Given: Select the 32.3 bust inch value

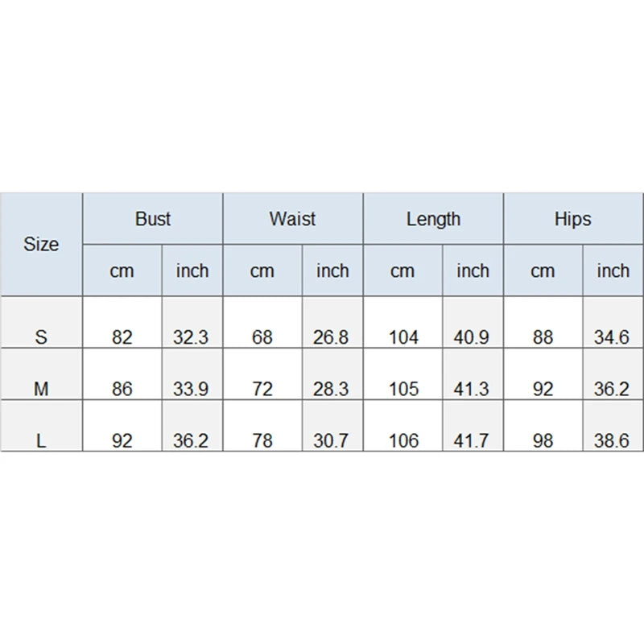Looking at the screenshot, I should 191,337.
